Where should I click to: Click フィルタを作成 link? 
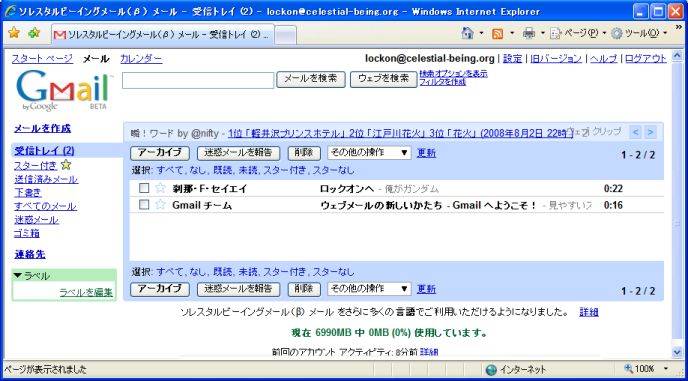click(x=442, y=82)
